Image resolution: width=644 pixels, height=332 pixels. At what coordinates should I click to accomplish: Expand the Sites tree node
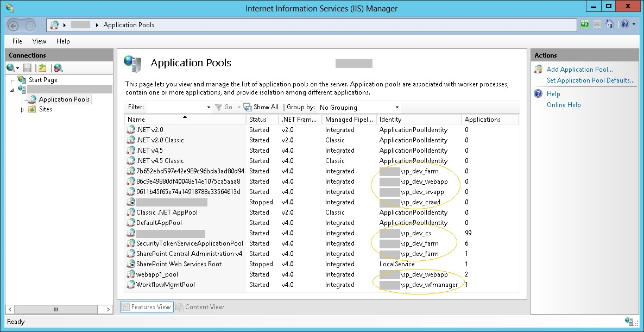tap(22, 110)
